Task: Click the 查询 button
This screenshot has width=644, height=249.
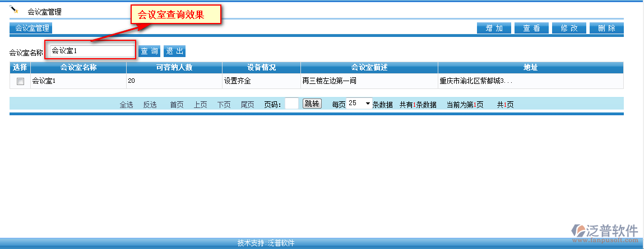Action: (x=150, y=51)
